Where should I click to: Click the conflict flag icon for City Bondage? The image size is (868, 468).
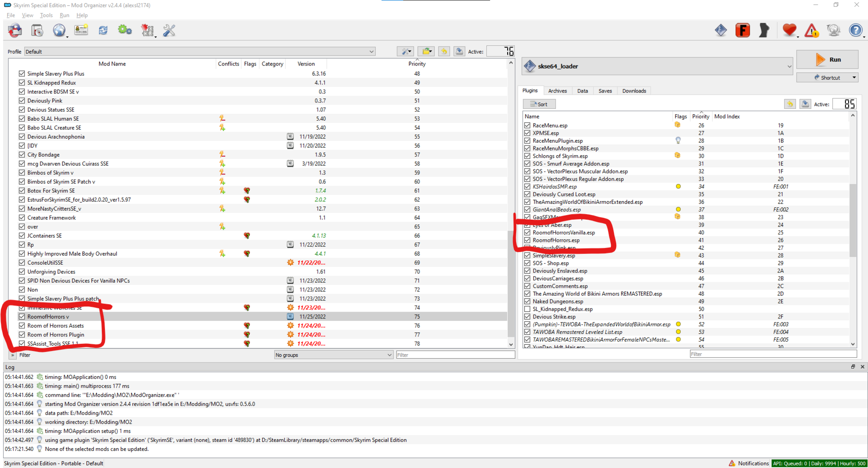point(222,154)
